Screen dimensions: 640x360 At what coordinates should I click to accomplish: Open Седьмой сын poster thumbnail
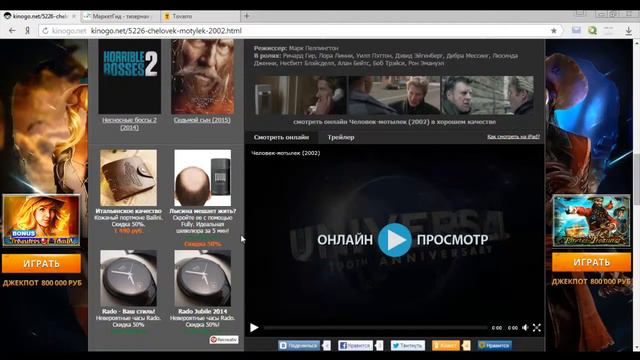(x=202, y=77)
